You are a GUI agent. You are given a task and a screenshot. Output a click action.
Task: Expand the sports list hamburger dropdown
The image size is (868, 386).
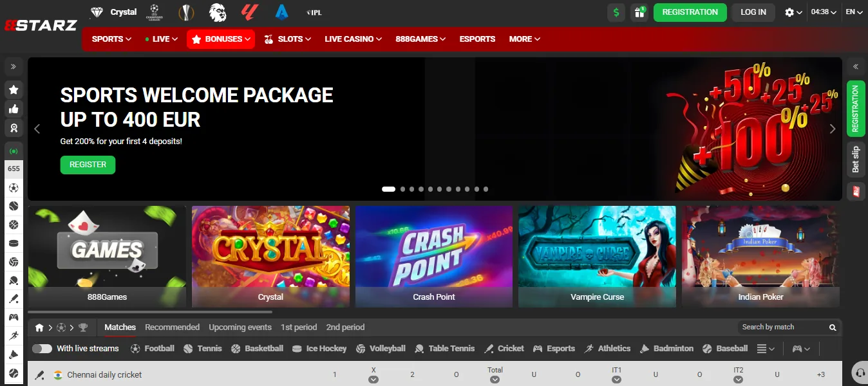point(766,349)
